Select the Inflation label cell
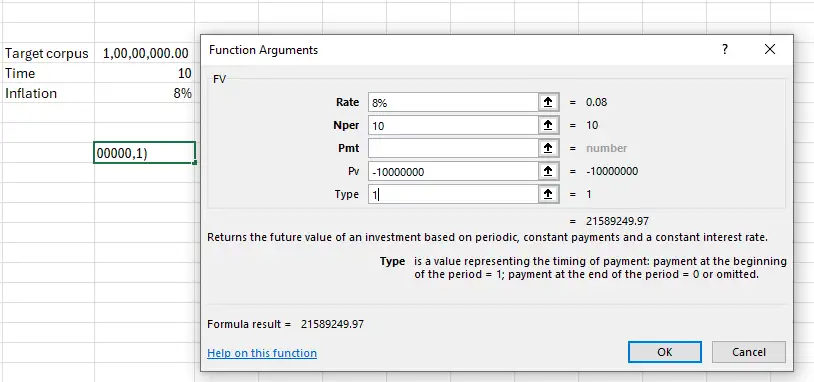Image resolution: width=814 pixels, height=382 pixels. tap(48, 93)
